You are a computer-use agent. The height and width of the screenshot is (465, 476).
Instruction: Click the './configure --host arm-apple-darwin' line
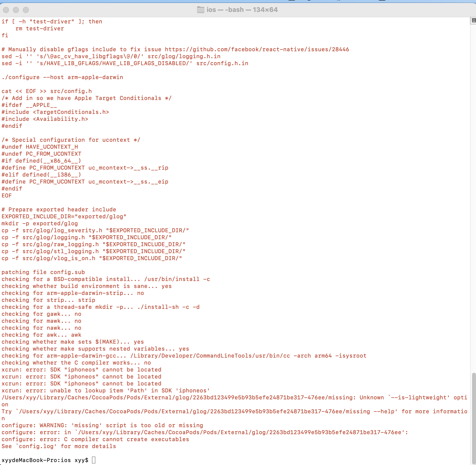(x=62, y=77)
